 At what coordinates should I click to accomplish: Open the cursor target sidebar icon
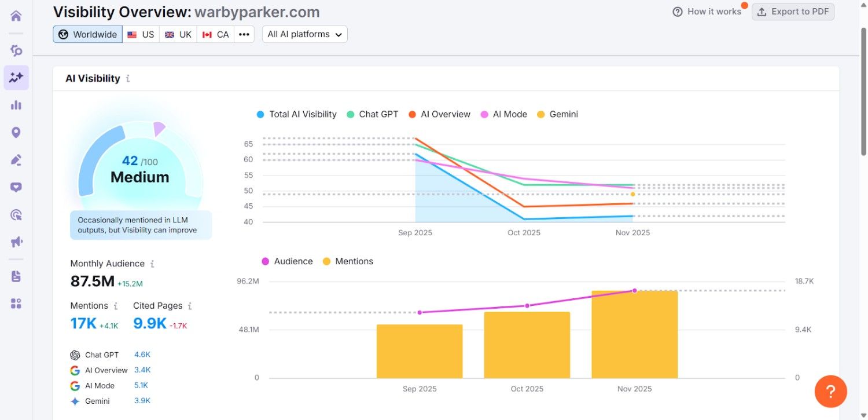pos(16,215)
